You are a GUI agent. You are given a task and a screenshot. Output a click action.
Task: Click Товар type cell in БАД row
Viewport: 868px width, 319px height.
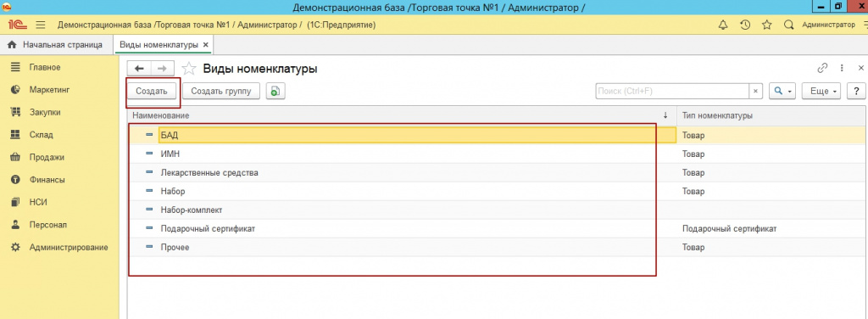coord(772,135)
